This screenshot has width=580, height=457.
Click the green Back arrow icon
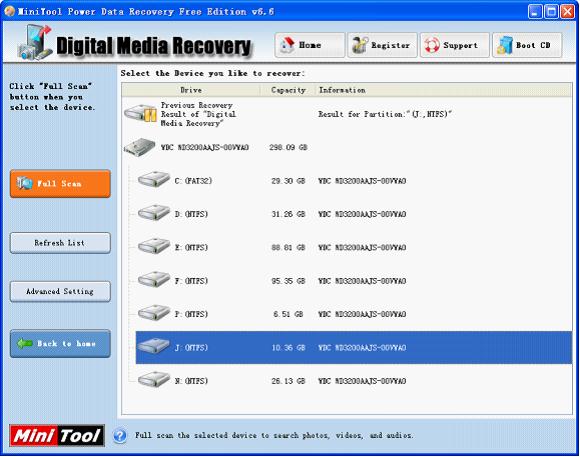click(x=25, y=343)
